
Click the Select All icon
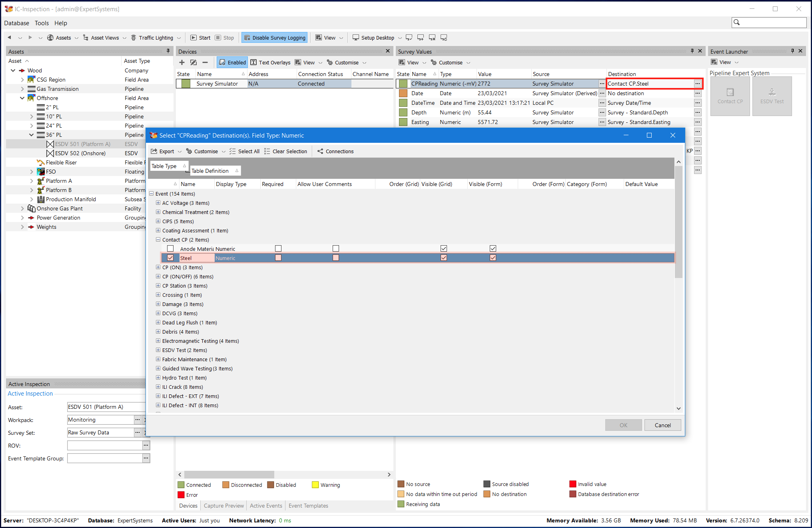pyautogui.click(x=232, y=151)
